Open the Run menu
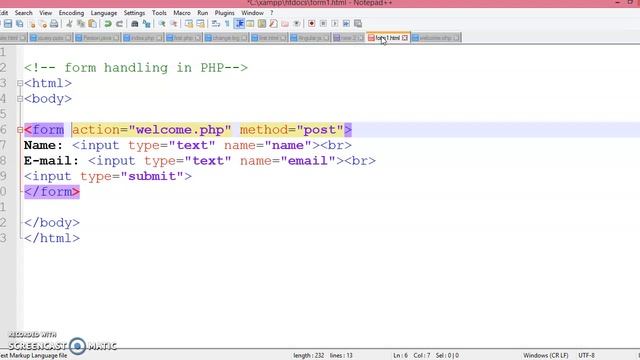The image size is (640, 360). [202, 13]
